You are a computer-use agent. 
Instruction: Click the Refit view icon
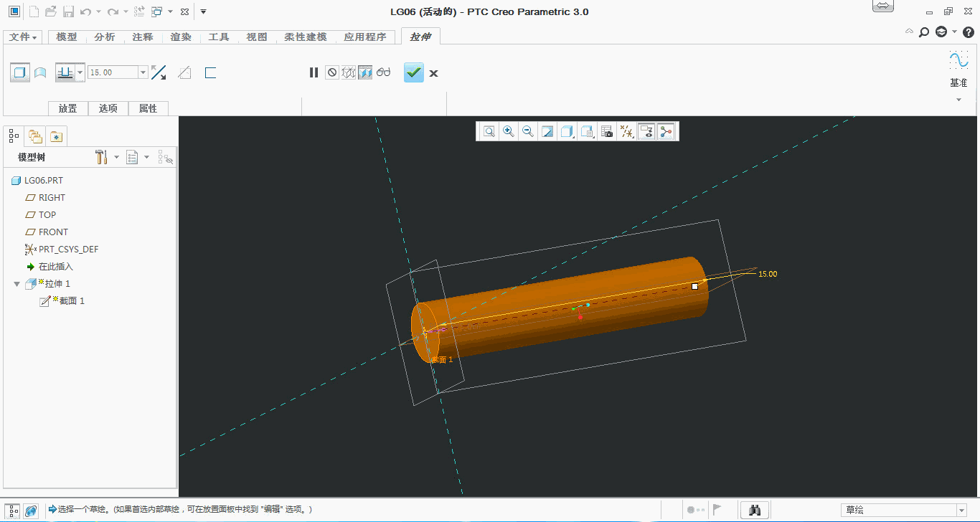tap(489, 131)
